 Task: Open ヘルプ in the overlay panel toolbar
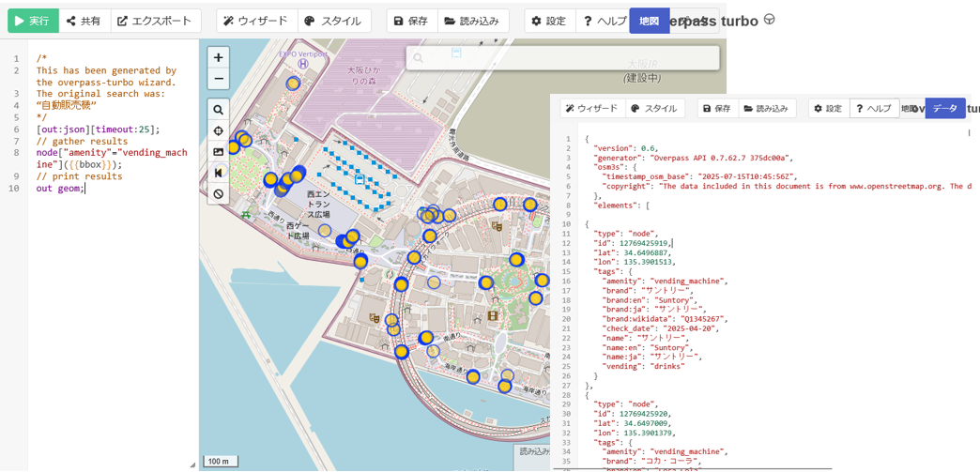point(874,108)
